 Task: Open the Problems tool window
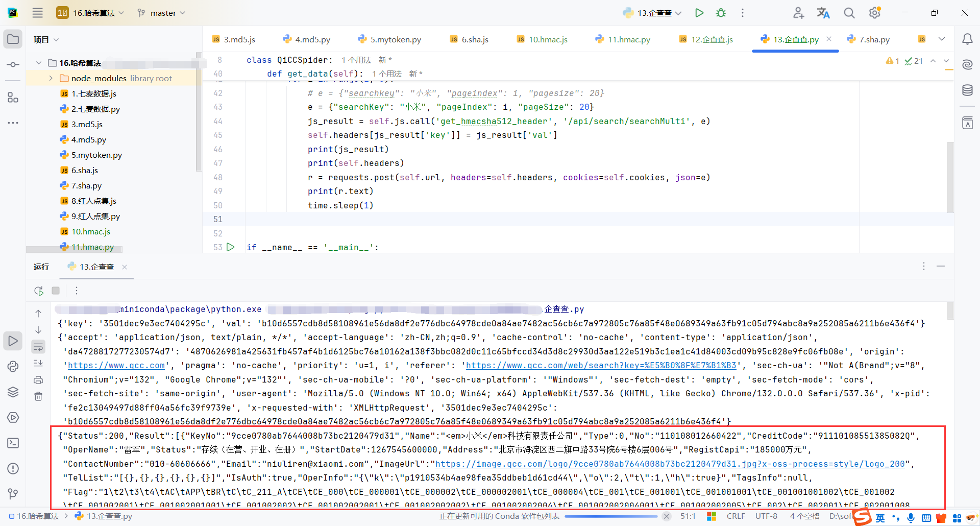pos(13,468)
